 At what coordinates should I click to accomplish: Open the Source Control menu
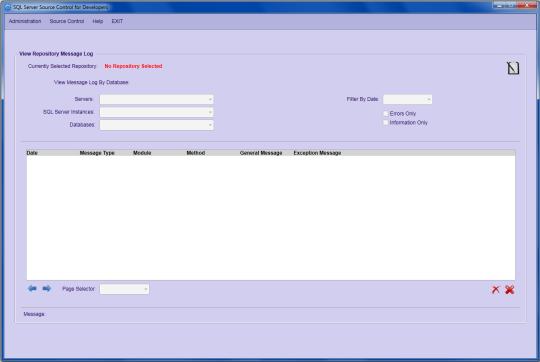pos(67,21)
